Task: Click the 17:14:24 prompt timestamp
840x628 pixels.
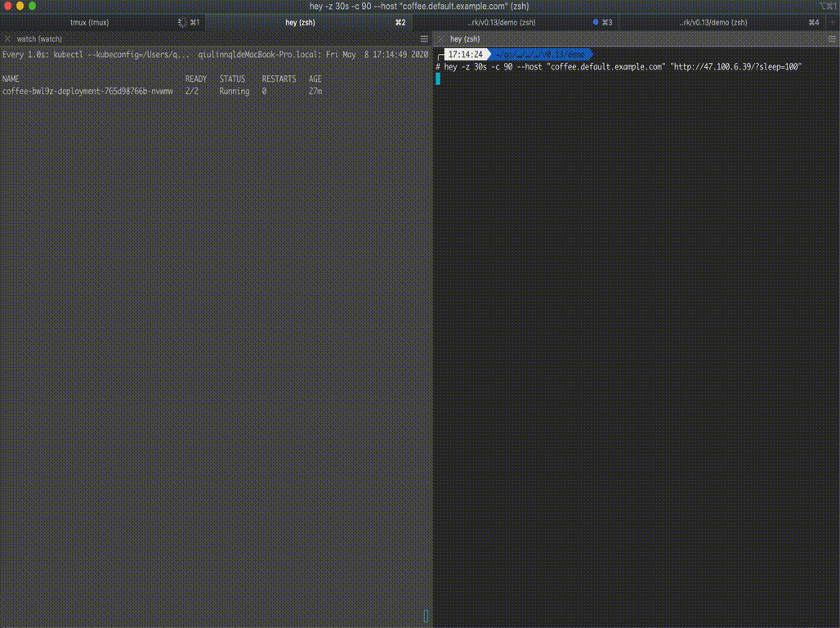Action: point(465,55)
